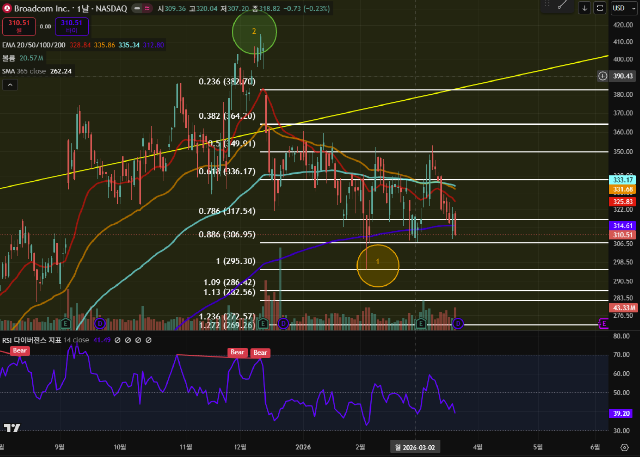Click the 333.17 cyan EMA price label
640x457 pixels.
(x=622, y=180)
